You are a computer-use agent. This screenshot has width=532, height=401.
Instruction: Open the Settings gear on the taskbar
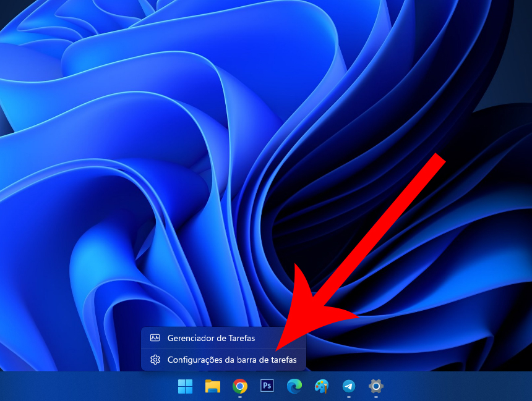click(x=376, y=386)
